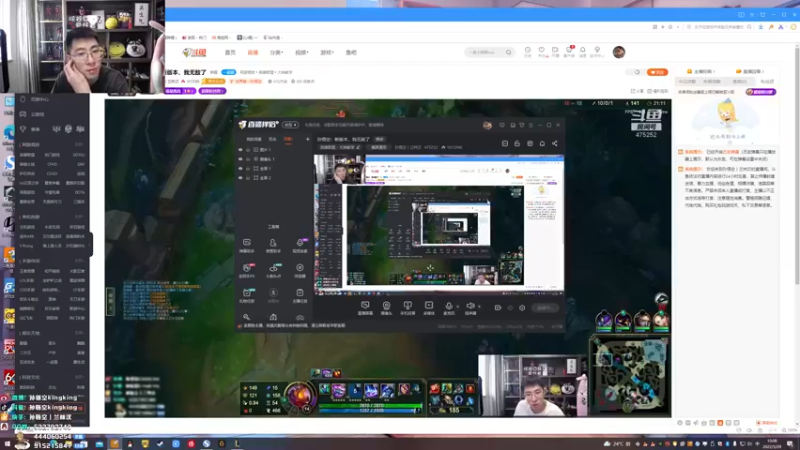
Task: Expand the 网游竞技 section list
Action: (79, 144)
